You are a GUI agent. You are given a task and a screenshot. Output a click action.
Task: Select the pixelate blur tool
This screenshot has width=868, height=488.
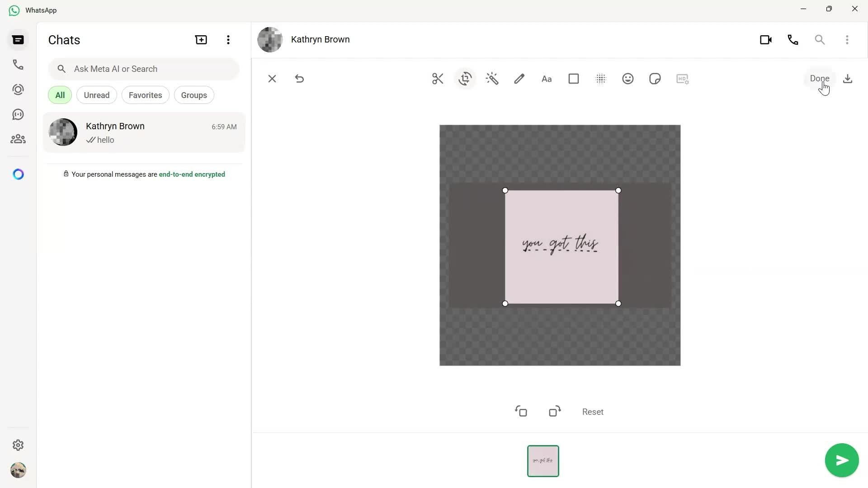(x=601, y=79)
